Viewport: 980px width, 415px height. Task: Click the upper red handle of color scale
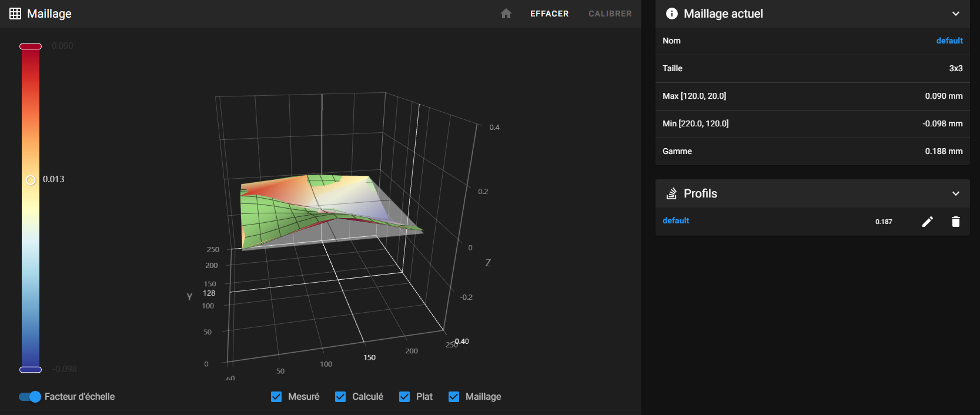31,46
